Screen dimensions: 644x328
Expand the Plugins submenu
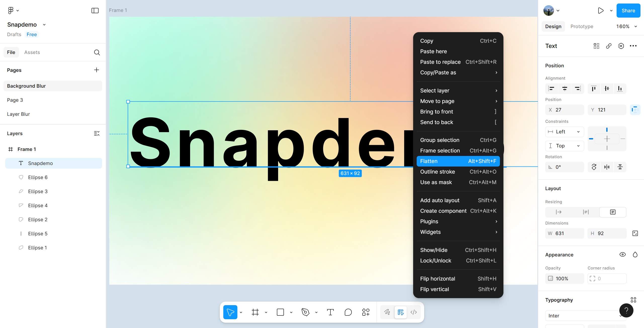[458, 222]
